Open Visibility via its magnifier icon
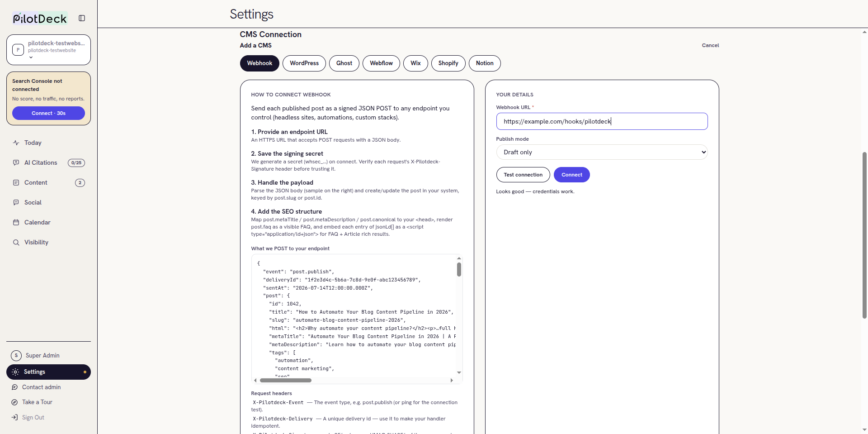Screen dimensions: 868x434 (x=16, y=242)
